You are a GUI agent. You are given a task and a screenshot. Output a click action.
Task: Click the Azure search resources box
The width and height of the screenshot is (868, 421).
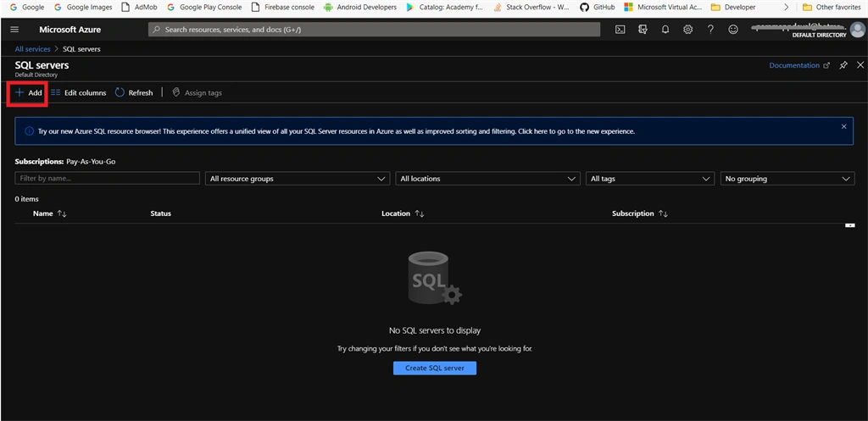374,30
